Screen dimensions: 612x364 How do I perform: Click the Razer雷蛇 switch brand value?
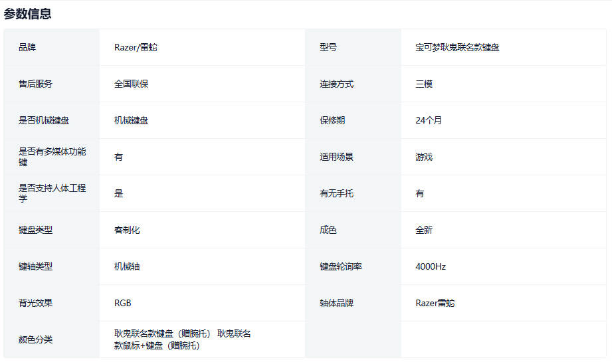click(435, 303)
